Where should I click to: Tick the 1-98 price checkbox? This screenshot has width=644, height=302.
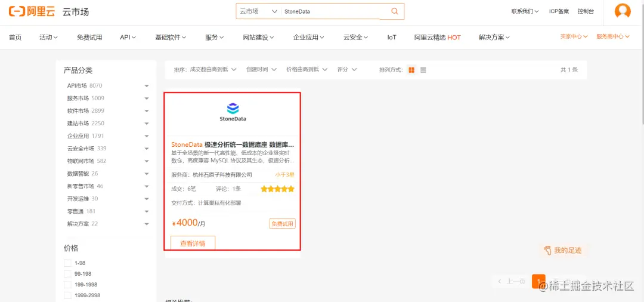(67, 263)
